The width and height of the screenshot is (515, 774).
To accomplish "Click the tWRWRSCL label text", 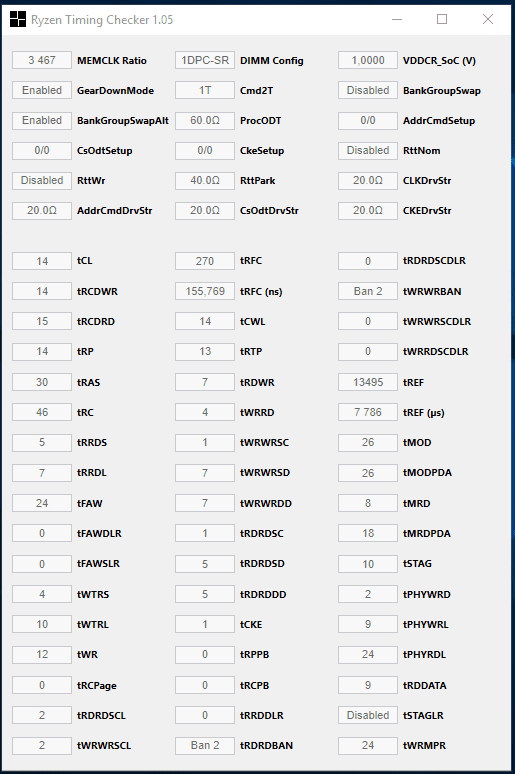I will pyautogui.click(x=104, y=745).
